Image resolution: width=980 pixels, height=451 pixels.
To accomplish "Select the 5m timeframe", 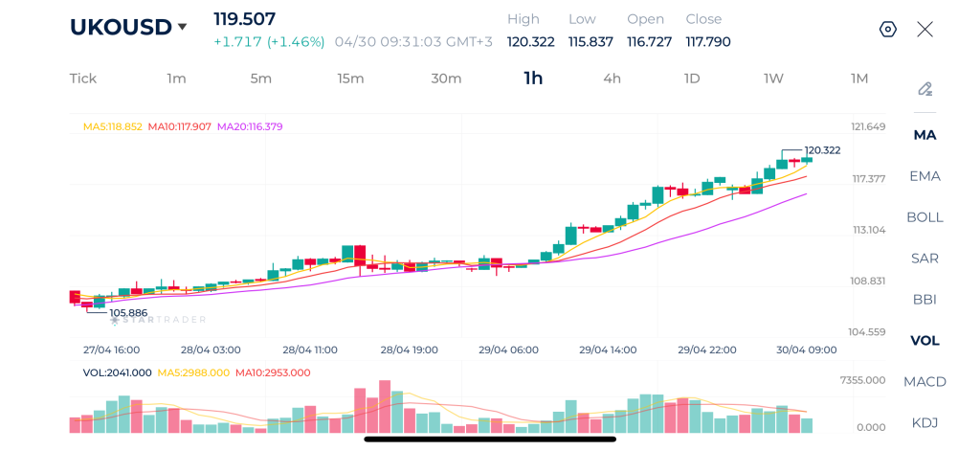I will pyautogui.click(x=261, y=79).
